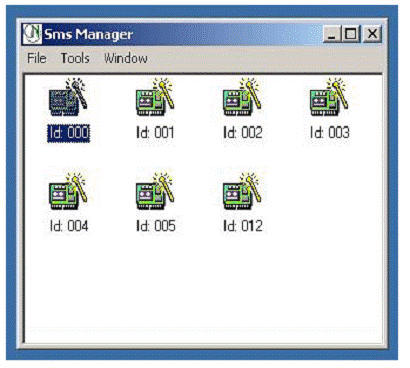Click the card icon above Id: 002
The image size is (410, 368).
point(242,97)
